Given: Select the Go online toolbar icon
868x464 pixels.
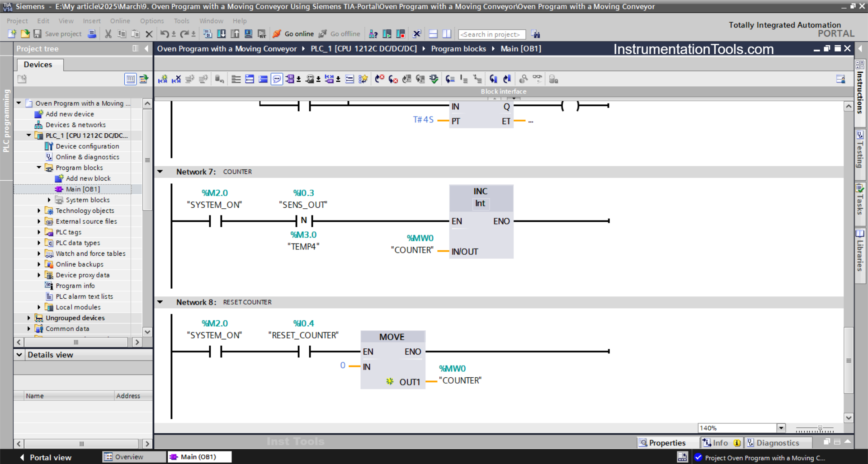Looking at the screenshot, I should click(293, 33).
